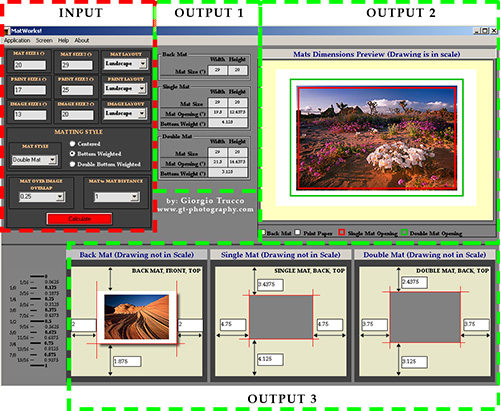Click the red Calculate button
This screenshot has width=500, height=411.
(79, 219)
